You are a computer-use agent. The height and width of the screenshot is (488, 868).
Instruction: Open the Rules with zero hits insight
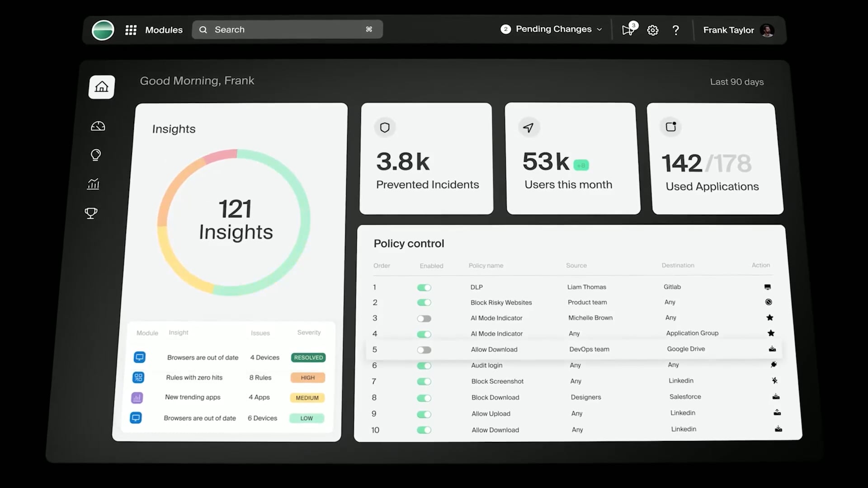[194, 377]
